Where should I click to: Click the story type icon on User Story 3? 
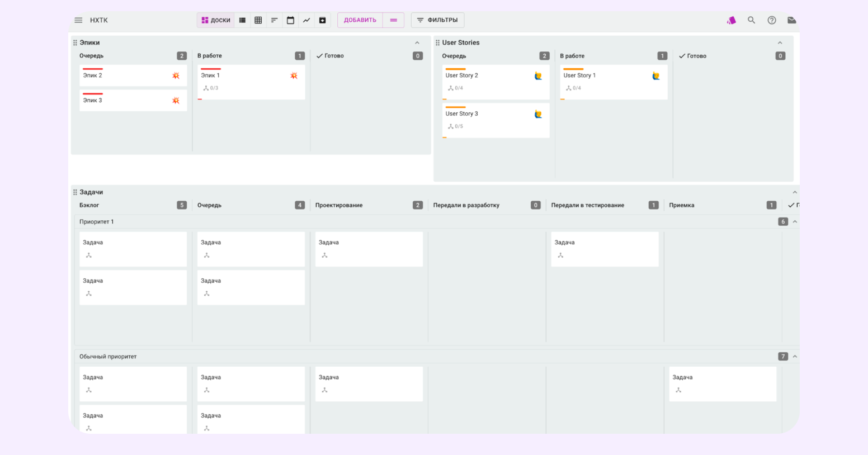click(538, 114)
